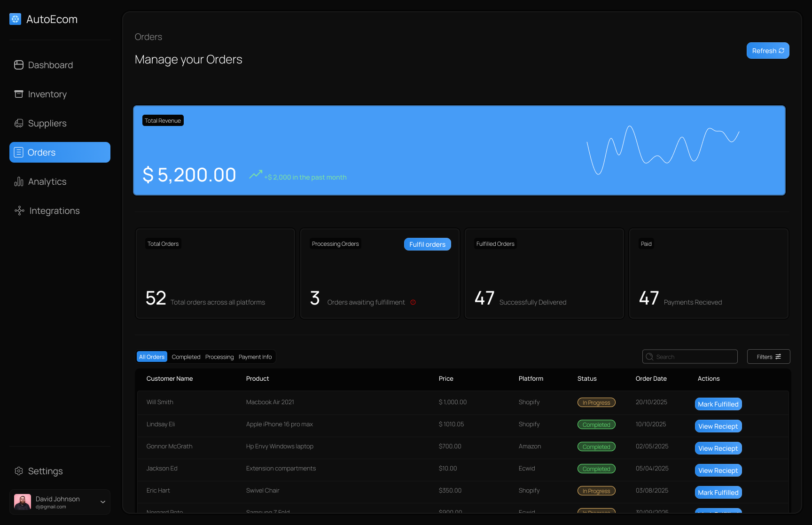Viewport: 812px width, 525px height.
Task: Select the Payment Info tab
Action: (255, 357)
